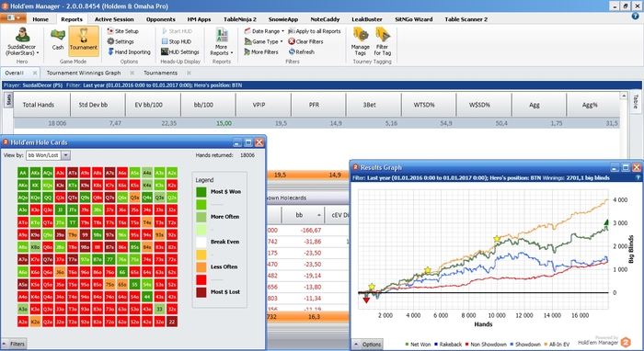The image size is (644, 351).
Task: Select the 22 cell in hole cards grid
Action: click(x=172, y=322)
